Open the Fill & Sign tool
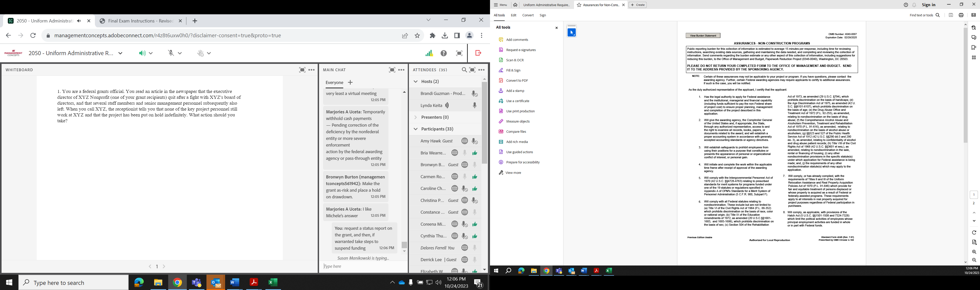 point(513,70)
